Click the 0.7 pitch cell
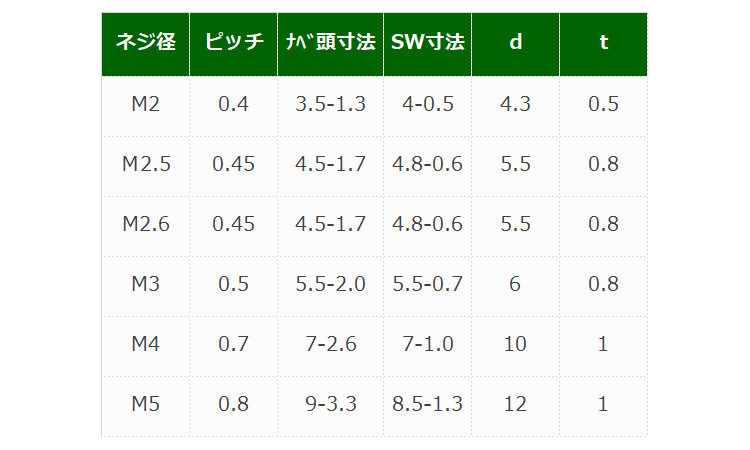Viewport: 750px width, 450px height. [233, 344]
